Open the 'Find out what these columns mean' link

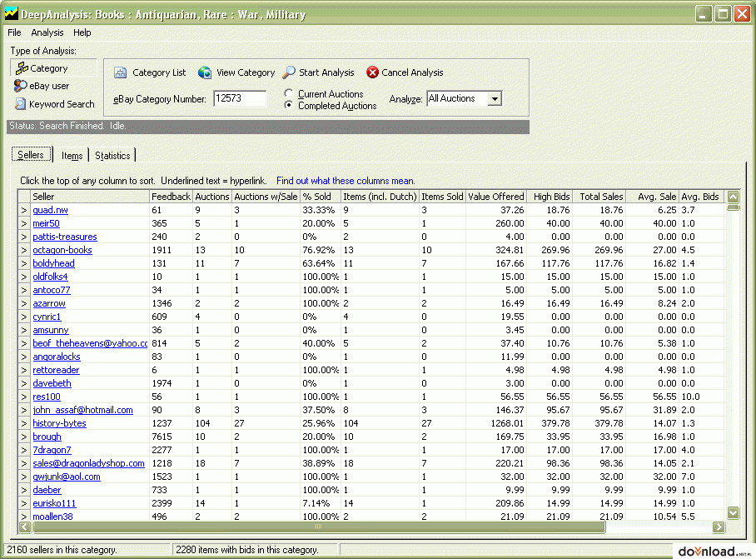point(346,181)
